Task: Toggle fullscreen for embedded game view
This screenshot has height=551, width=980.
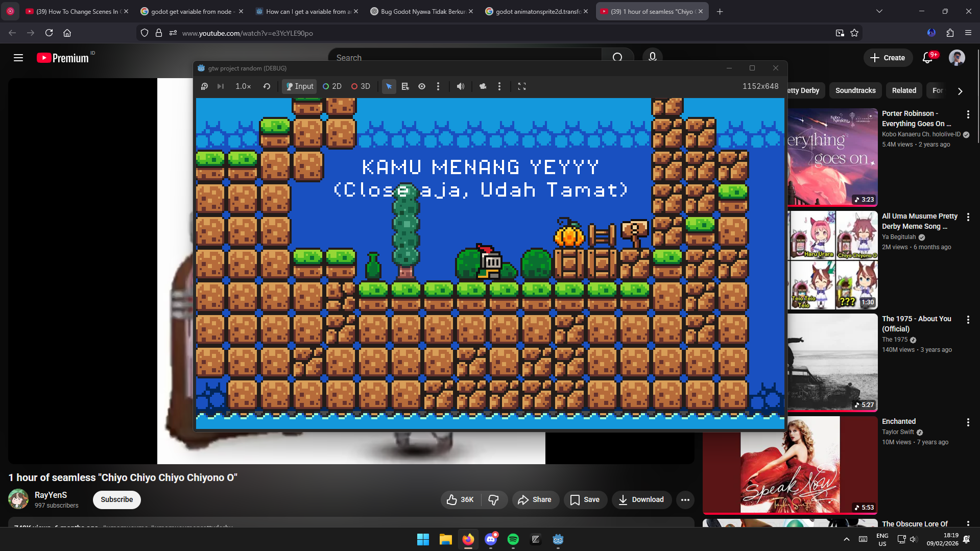Action: pos(522,86)
